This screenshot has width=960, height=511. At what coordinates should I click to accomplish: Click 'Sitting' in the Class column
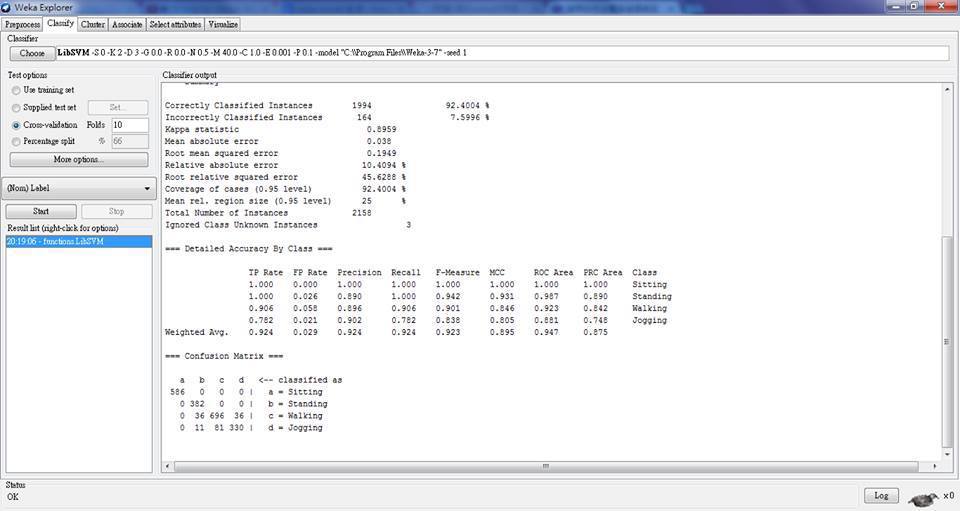[650, 285]
